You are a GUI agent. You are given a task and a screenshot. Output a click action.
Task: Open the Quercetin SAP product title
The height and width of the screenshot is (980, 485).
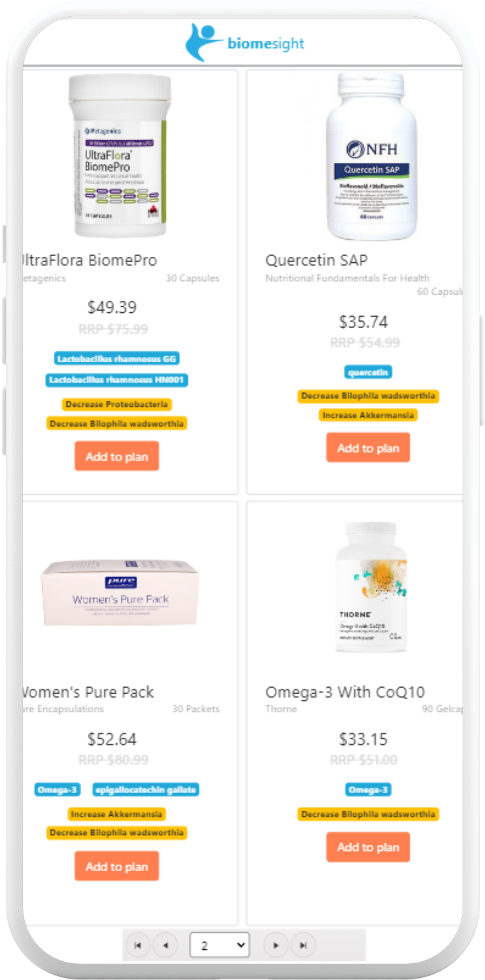[x=317, y=260]
